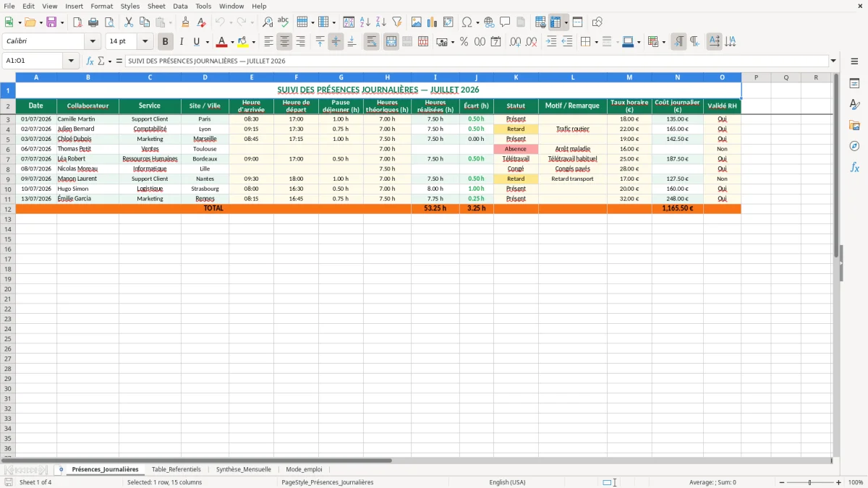This screenshot has width=868, height=488.
Task: Toggle Center Horizontally alignment
Action: point(285,42)
